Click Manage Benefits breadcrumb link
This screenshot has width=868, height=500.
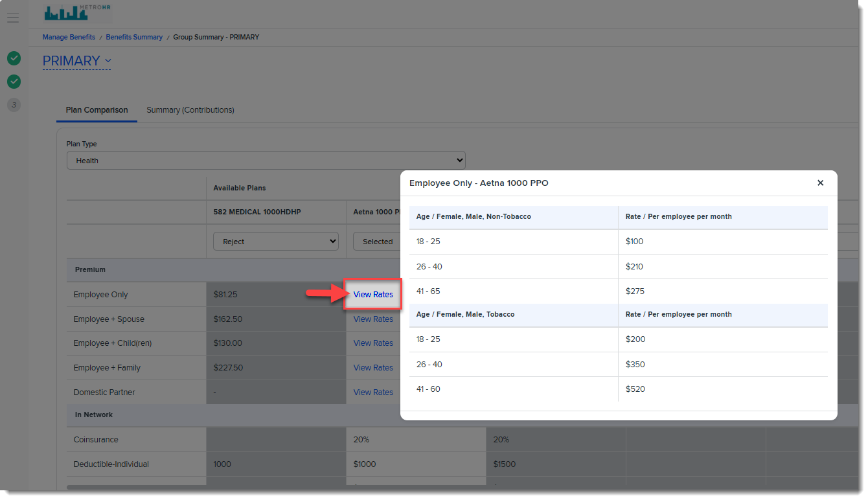tap(69, 37)
